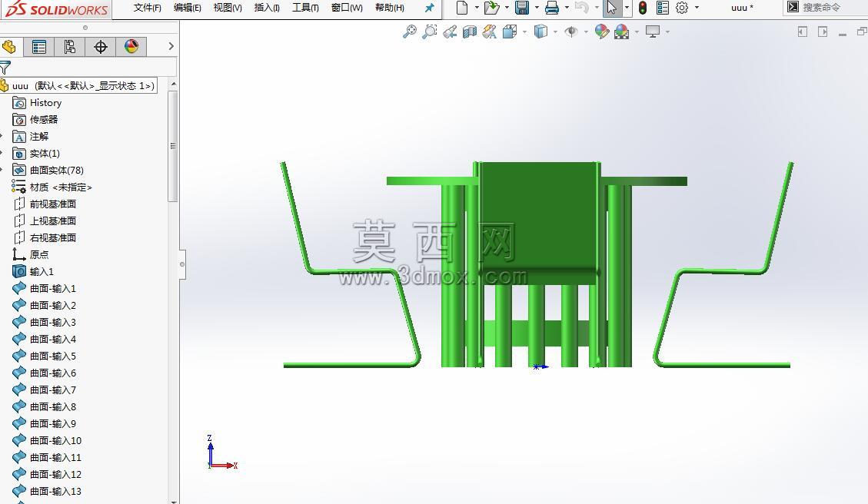Click Zoom to Area icon
Screen dimensions: 868x504
point(430,31)
